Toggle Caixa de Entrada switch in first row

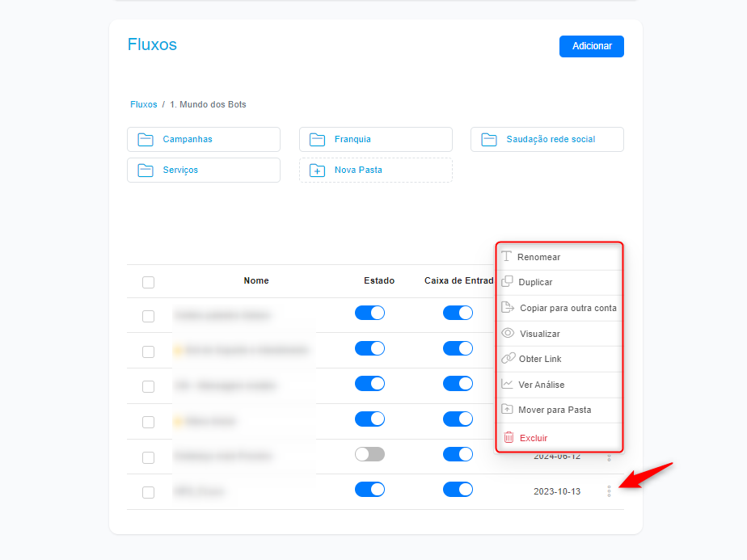pyautogui.click(x=458, y=313)
